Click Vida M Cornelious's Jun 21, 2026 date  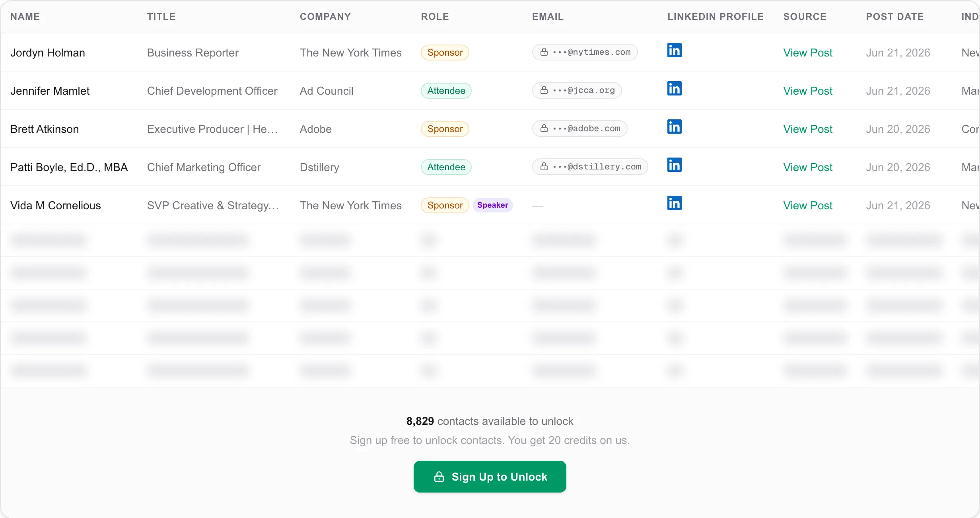click(898, 205)
